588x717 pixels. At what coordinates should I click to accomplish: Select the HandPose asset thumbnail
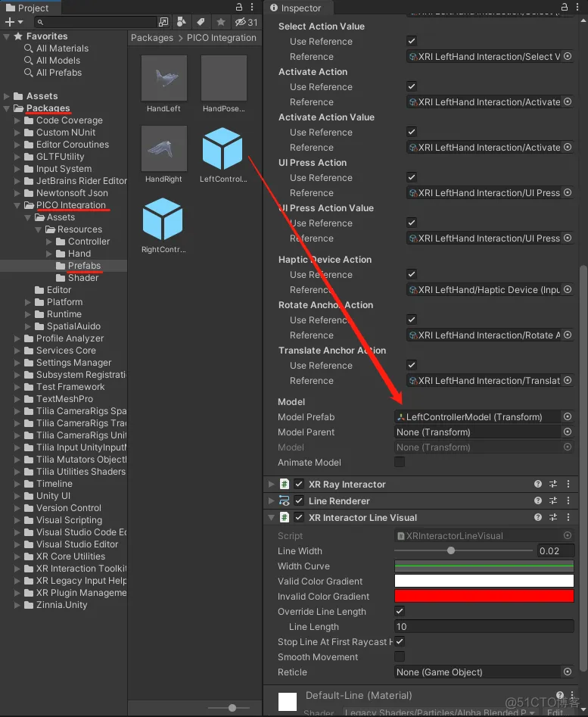224,78
